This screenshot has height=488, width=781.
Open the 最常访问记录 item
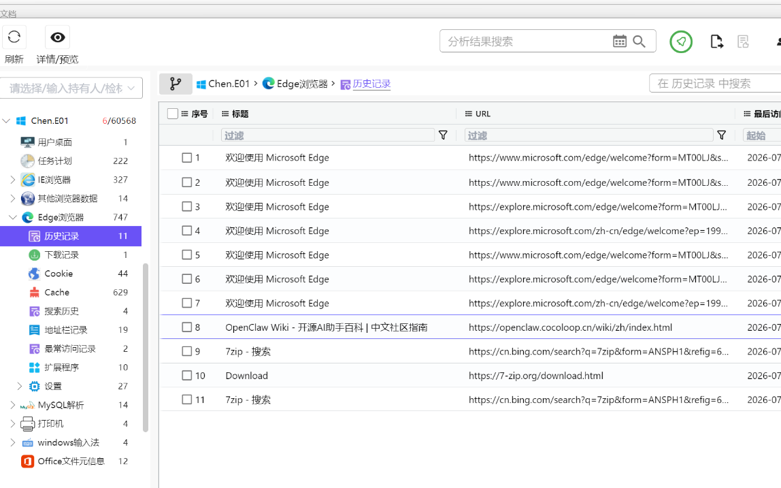tap(70, 349)
